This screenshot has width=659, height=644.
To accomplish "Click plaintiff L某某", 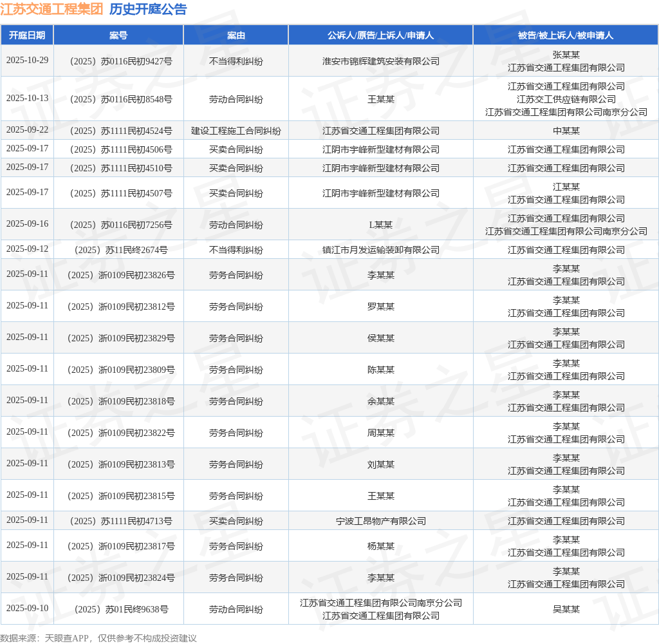I will coord(381,225).
